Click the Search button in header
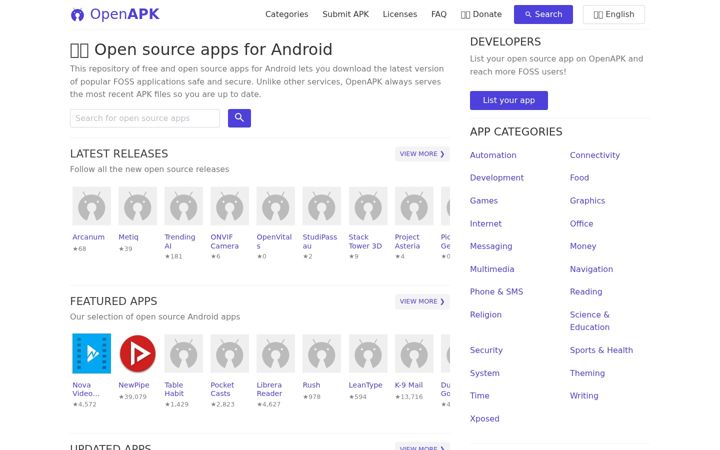The image size is (720, 450). pyautogui.click(x=543, y=14)
